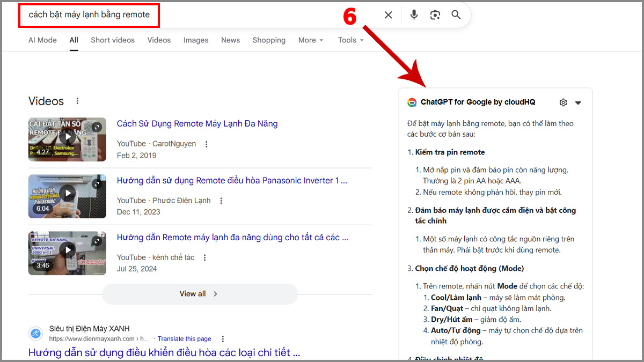The height and width of the screenshot is (362, 644).
Task: Open options for the Điện Máy XANH result
Action: [223, 339]
